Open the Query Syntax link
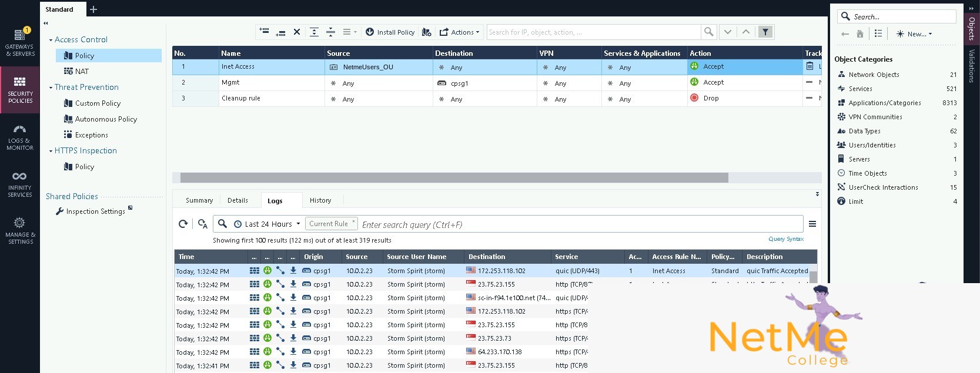The height and width of the screenshot is (373, 980). point(786,239)
